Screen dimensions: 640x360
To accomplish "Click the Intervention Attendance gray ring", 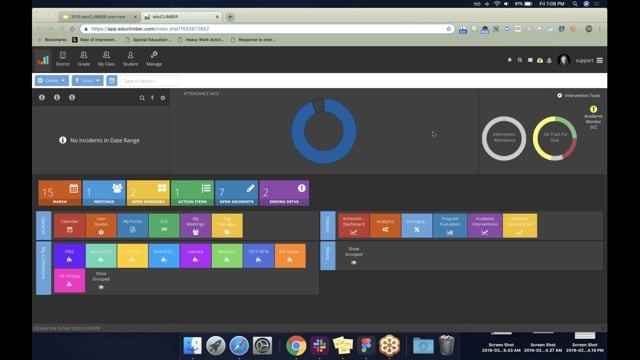I will pyautogui.click(x=504, y=138).
